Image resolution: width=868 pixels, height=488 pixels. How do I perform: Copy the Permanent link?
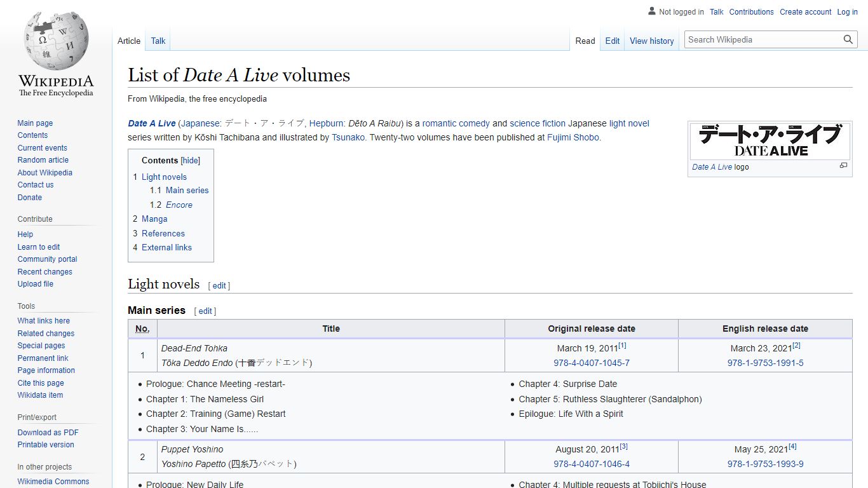[x=43, y=358]
